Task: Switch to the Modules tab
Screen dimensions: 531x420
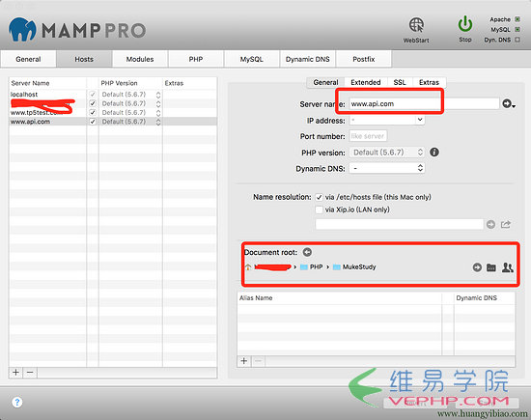Action: point(140,59)
